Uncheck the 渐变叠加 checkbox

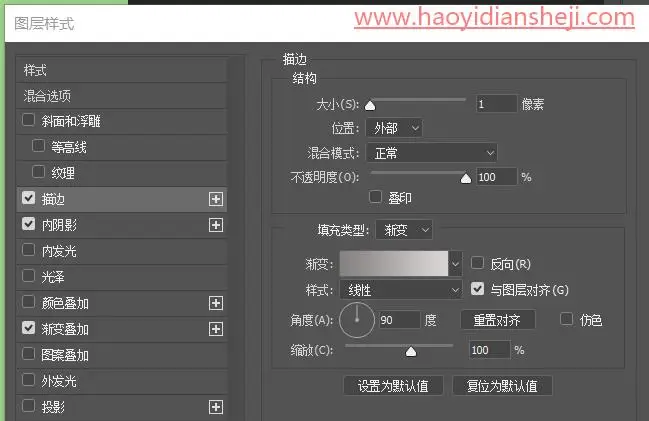[x=28, y=328]
